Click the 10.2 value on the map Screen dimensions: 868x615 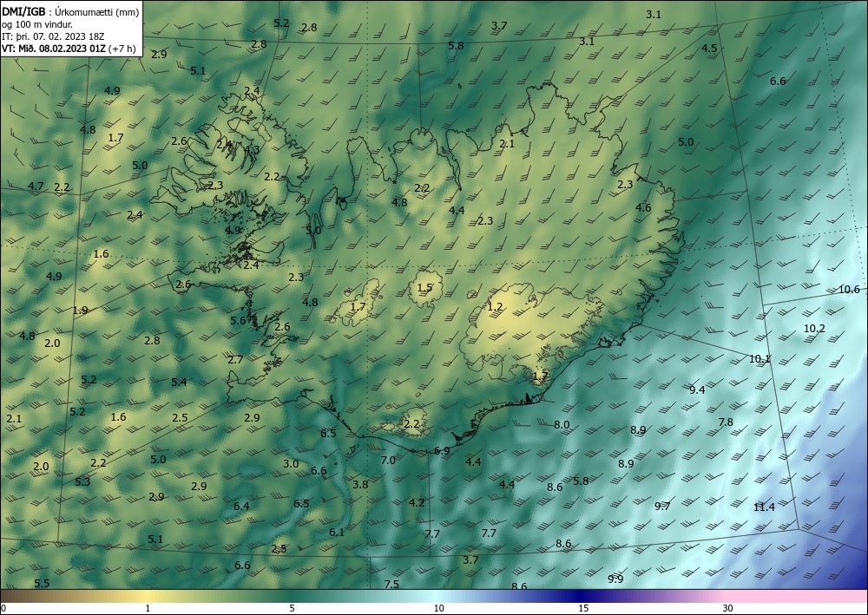point(814,329)
